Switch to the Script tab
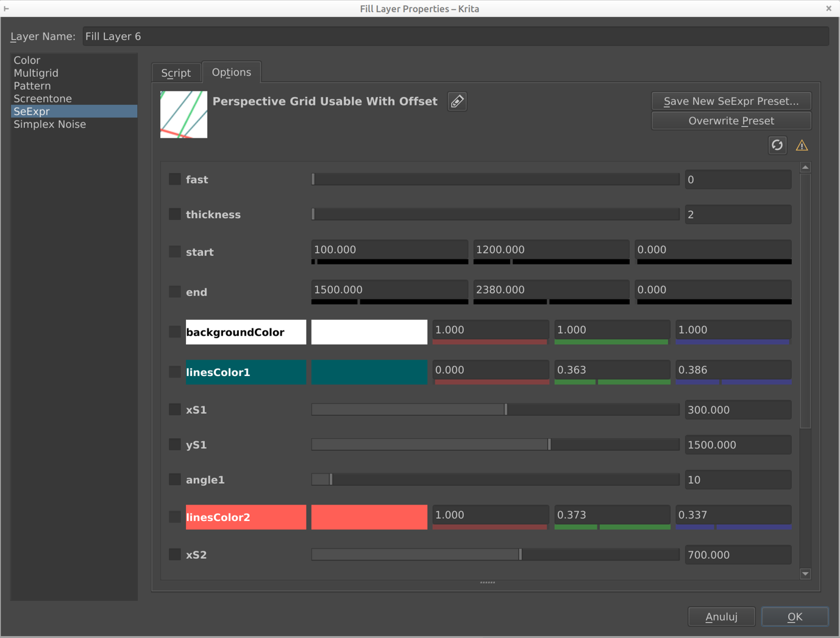The height and width of the screenshot is (638, 840). tap(176, 73)
